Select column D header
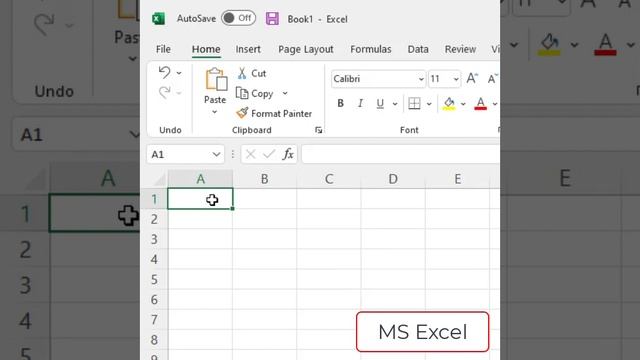 (393, 179)
